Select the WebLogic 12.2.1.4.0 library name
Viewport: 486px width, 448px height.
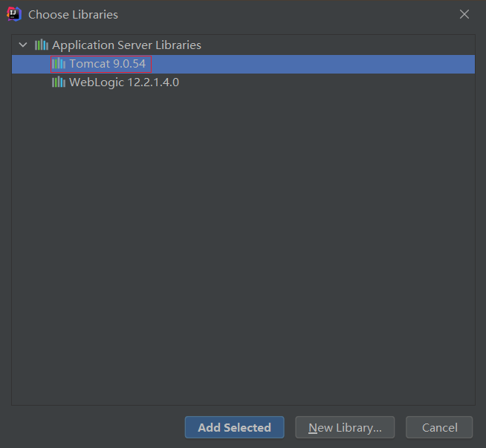(x=123, y=82)
